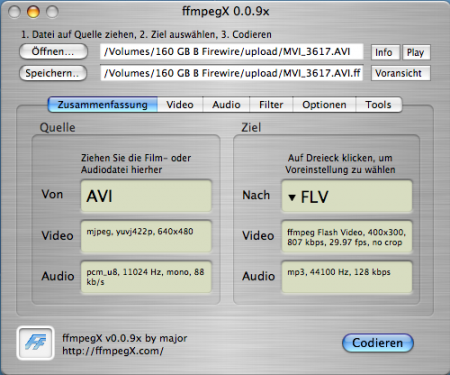The height and width of the screenshot is (375, 450).
Task: Start encoding with Codieren button
Action: tap(378, 343)
